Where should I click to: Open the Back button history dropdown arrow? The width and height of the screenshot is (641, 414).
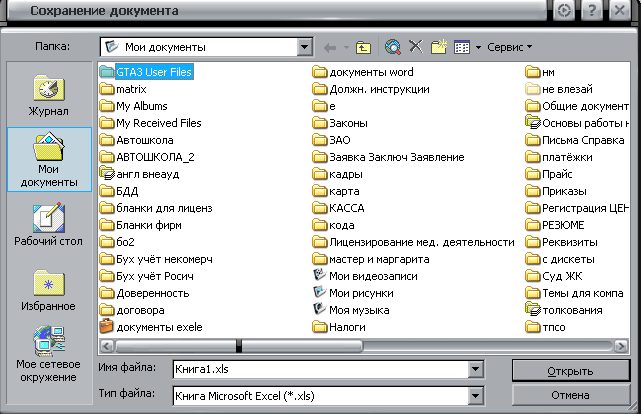click(x=346, y=48)
